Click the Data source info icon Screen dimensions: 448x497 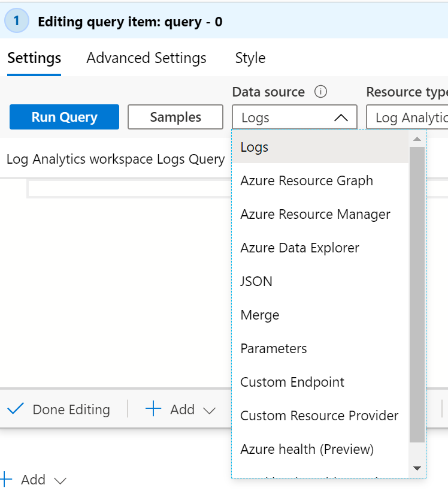pos(321,92)
